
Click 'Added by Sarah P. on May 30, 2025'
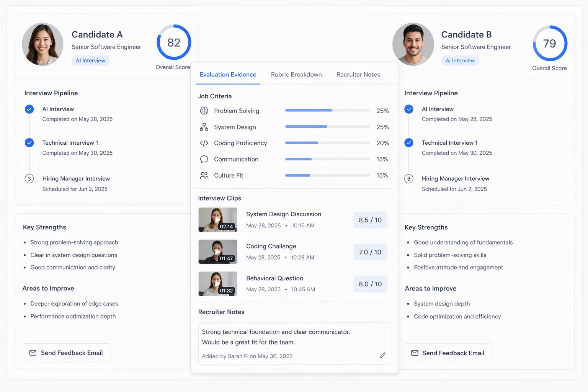coord(247,356)
